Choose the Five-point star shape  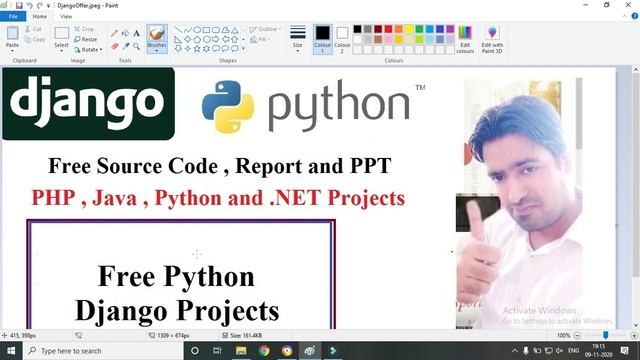coord(197,48)
